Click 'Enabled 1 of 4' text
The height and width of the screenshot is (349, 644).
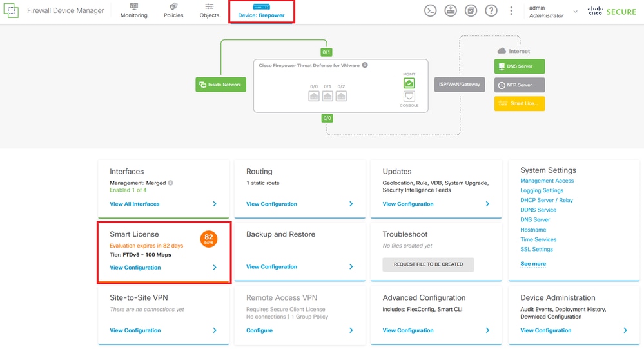128,190
